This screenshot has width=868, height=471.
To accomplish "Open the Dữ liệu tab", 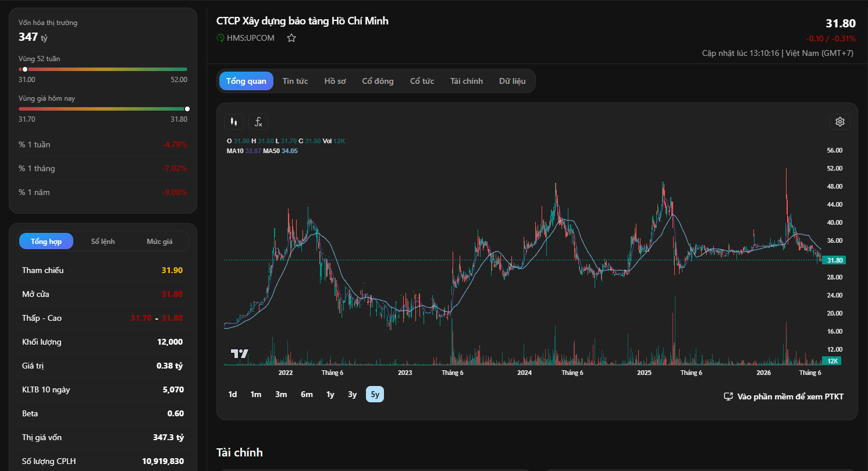I will pyautogui.click(x=512, y=81).
